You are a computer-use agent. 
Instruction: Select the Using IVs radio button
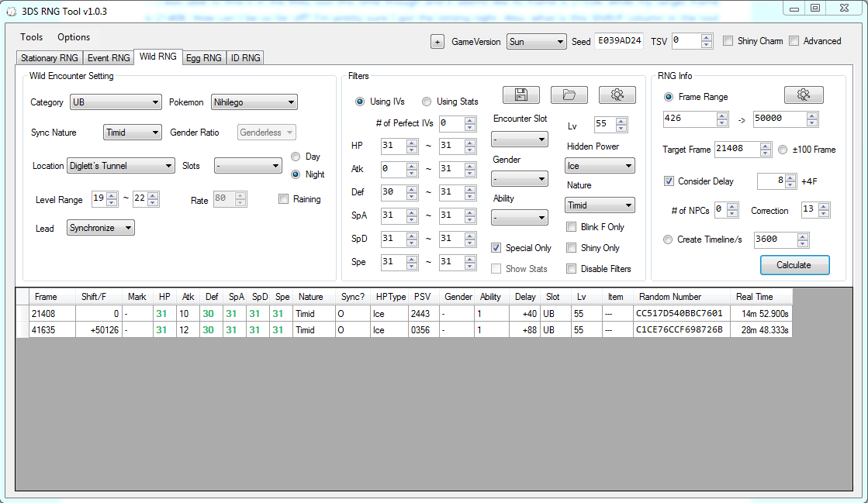tap(360, 102)
